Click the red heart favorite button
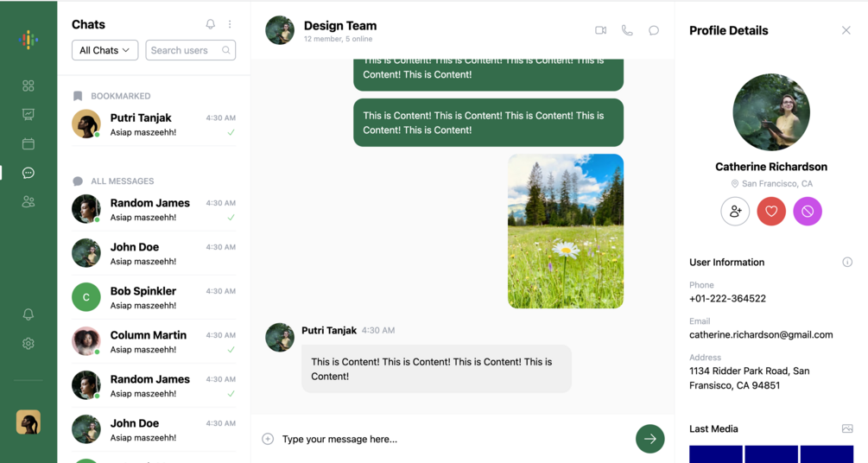This screenshot has height=463, width=868. (771, 211)
